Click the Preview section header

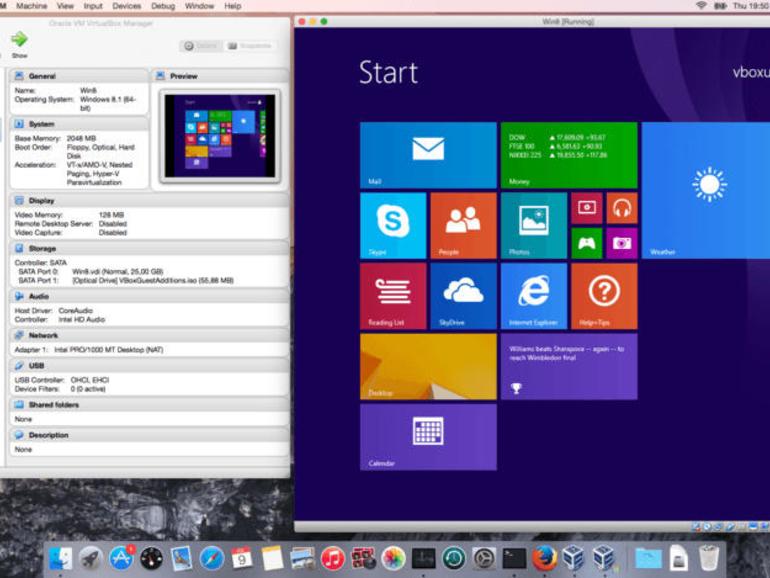220,76
